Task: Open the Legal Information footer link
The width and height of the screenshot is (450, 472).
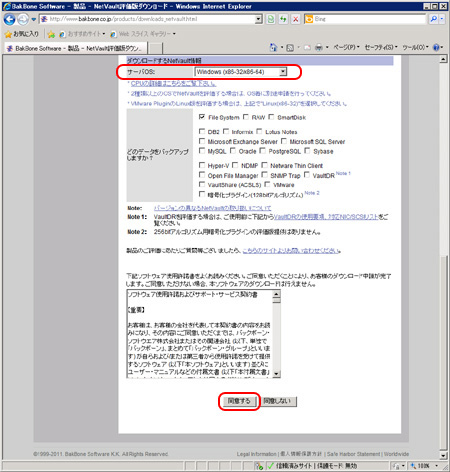Action: (257, 454)
